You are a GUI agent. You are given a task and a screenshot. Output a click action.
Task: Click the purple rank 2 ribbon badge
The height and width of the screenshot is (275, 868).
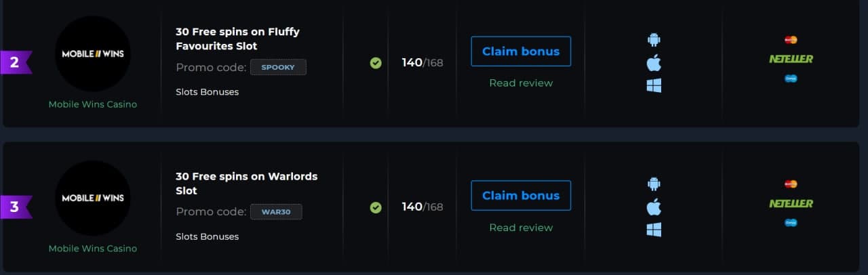(16, 62)
